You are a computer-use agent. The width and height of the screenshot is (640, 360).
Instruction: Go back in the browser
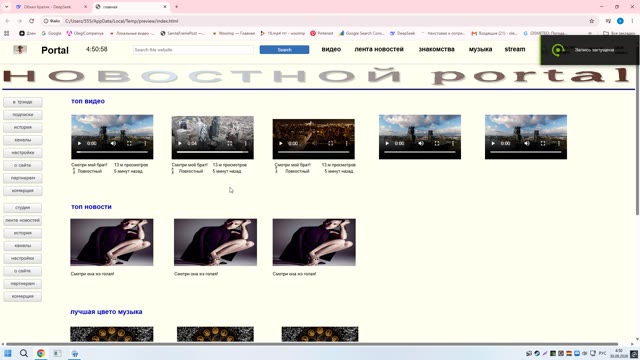(x=8, y=21)
